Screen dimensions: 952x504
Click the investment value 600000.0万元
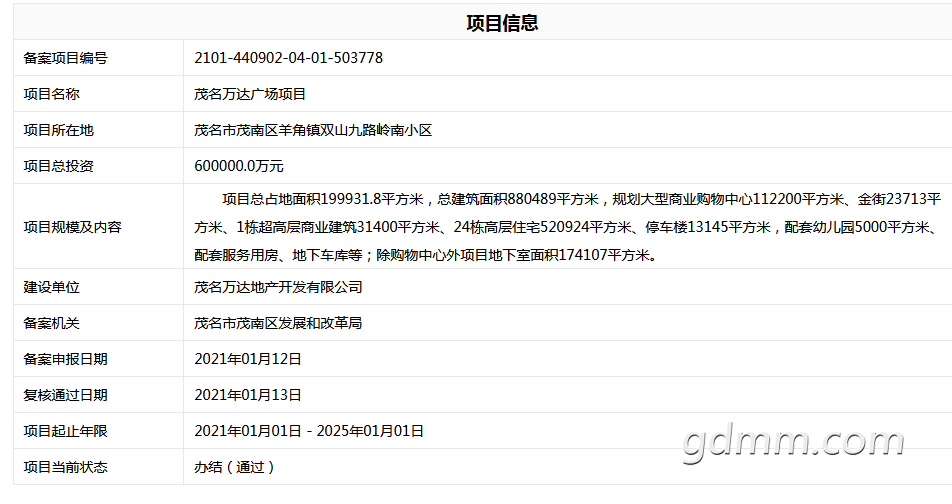pyautogui.click(x=239, y=166)
